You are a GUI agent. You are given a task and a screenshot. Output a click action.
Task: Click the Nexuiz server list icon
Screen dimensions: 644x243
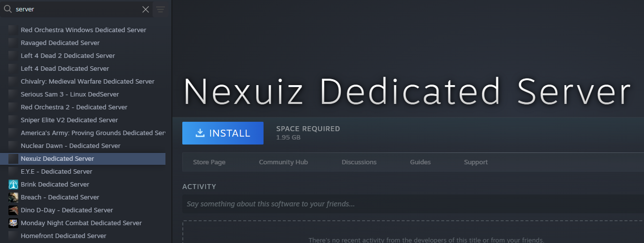tap(13, 158)
